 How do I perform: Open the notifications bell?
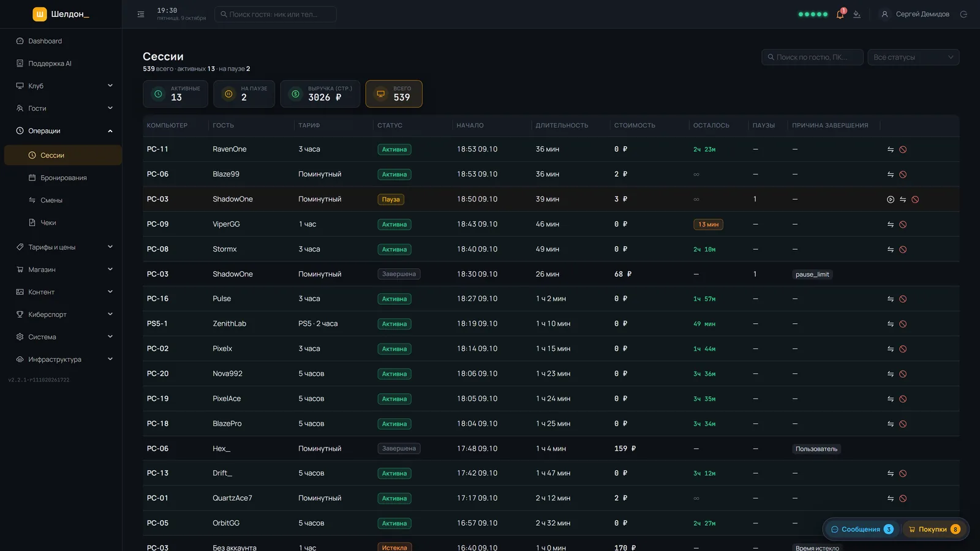pyautogui.click(x=840, y=14)
